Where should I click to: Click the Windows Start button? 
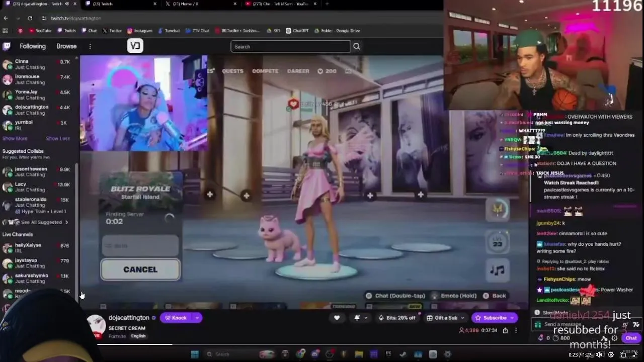[x=195, y=354]
